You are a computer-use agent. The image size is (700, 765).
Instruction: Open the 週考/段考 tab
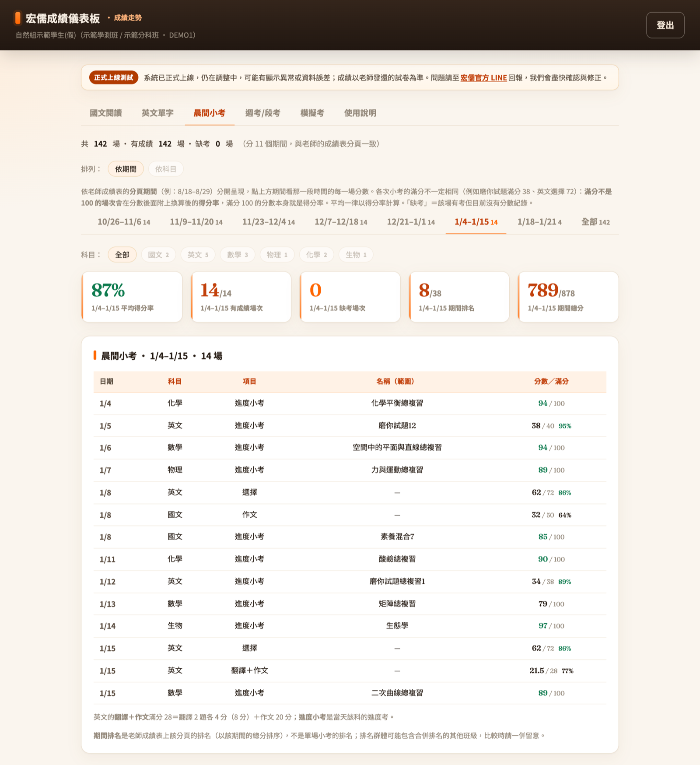click(x=262, y=113)
